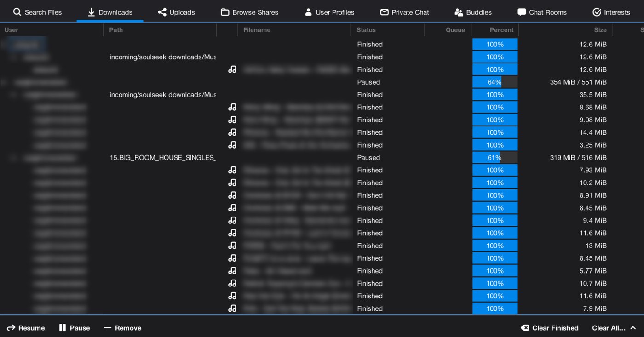Viewport: 644px width, 337px height.
Task: Sort by the Size column header
Action: (600, 30)
